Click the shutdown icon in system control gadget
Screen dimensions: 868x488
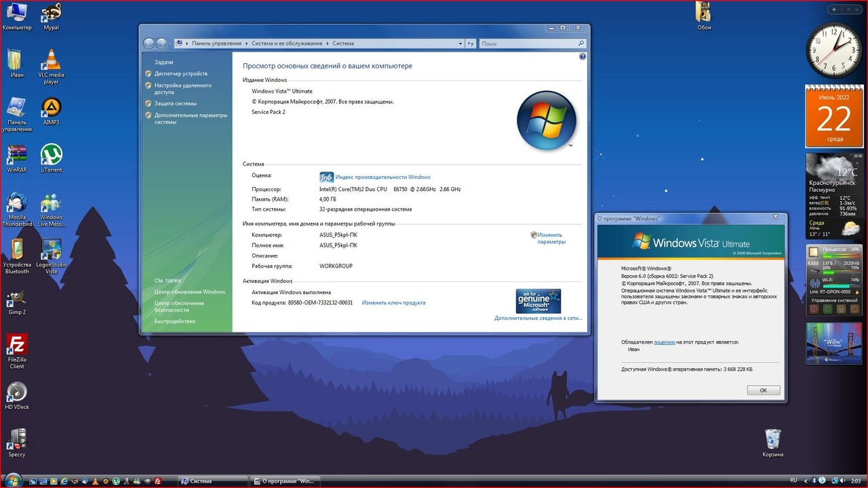tap(814, 309)
